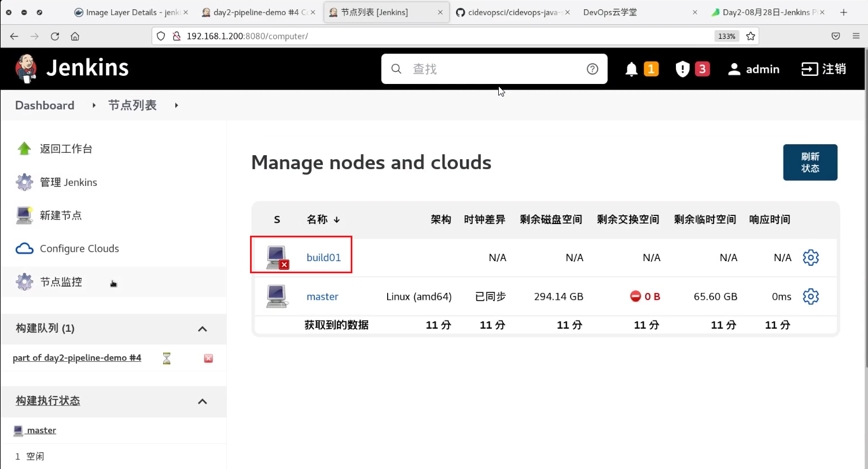Open the master node link in table
This screenshot has width=868, height=469.
[322, 296]
